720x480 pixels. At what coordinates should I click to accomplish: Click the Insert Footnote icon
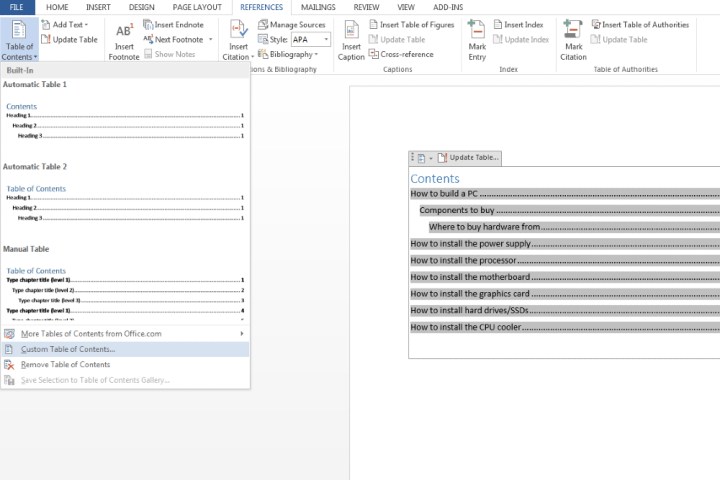pyautogui.click(x=124, y=32)
